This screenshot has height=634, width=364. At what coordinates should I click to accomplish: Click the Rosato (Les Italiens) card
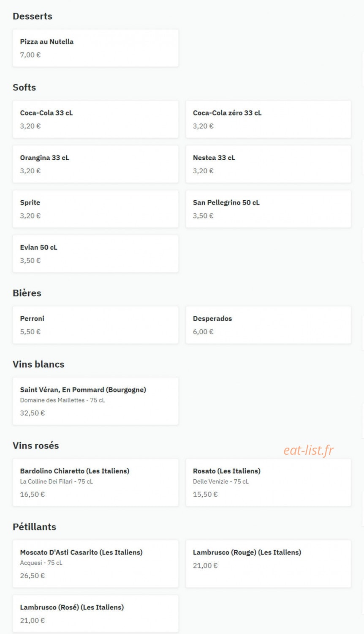pyautogui.click(x=268, y=482)
